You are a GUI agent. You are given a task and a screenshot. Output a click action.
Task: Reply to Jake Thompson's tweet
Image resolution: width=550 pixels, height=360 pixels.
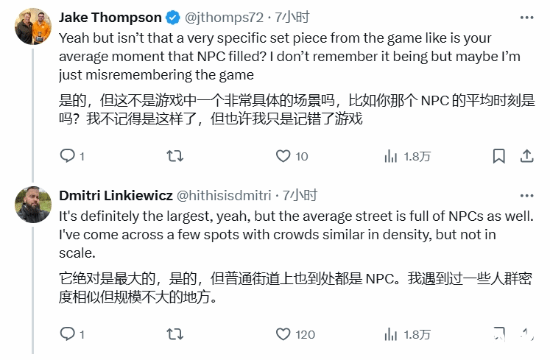point(72,155)
